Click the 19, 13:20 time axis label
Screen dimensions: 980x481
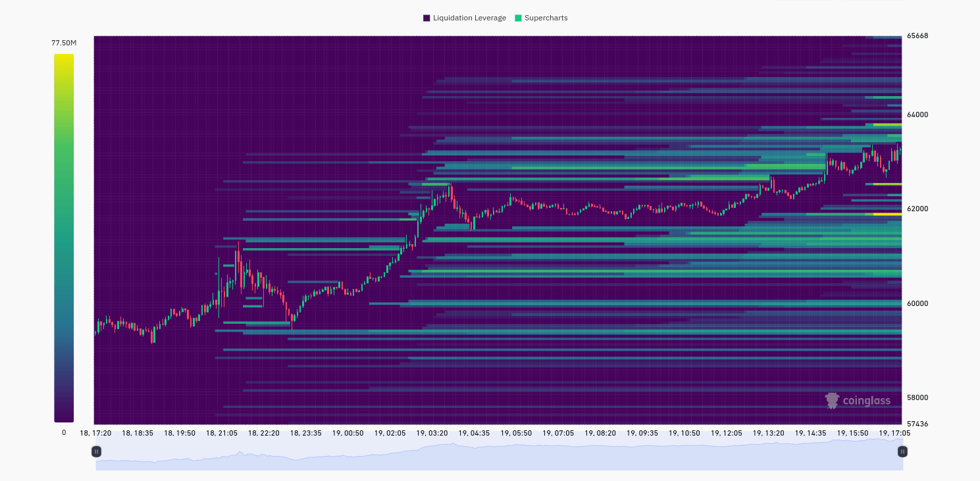click(769, 433)
